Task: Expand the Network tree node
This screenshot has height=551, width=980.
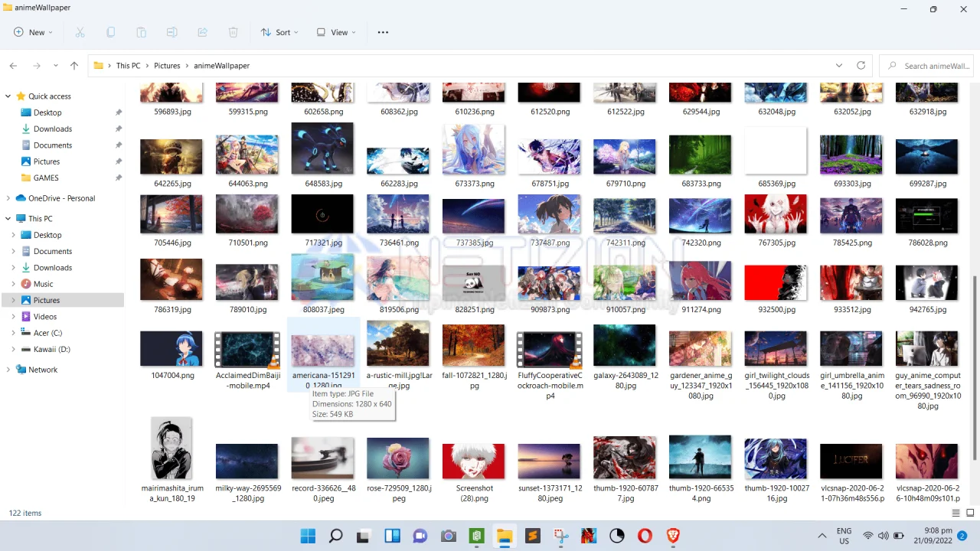Action: pos(8,370)
